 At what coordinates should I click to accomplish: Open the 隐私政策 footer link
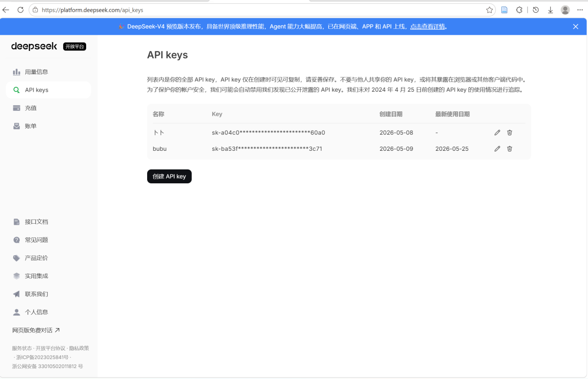79,348
